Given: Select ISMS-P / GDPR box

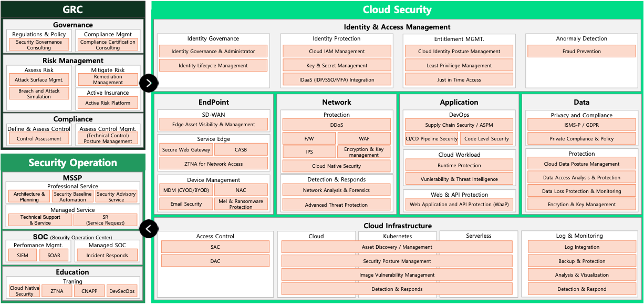Looking at the screenshot, I should [x=581, y=125].
